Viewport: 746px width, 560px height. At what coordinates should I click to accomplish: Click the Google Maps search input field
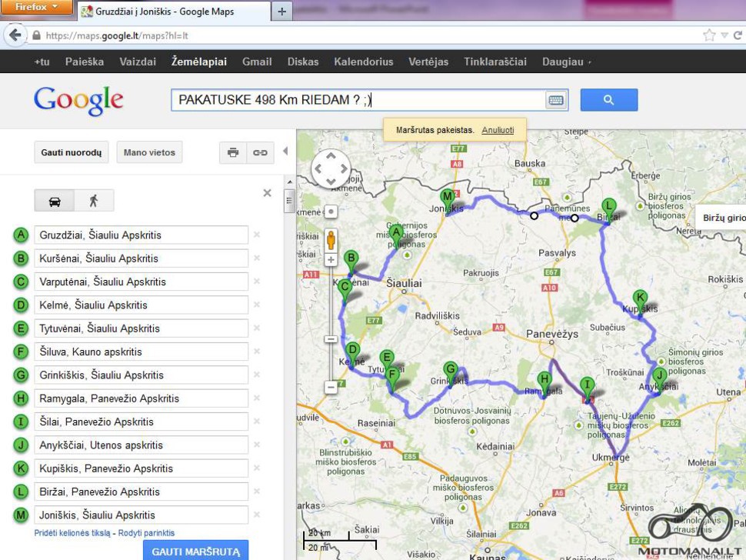tap(358, 100)
